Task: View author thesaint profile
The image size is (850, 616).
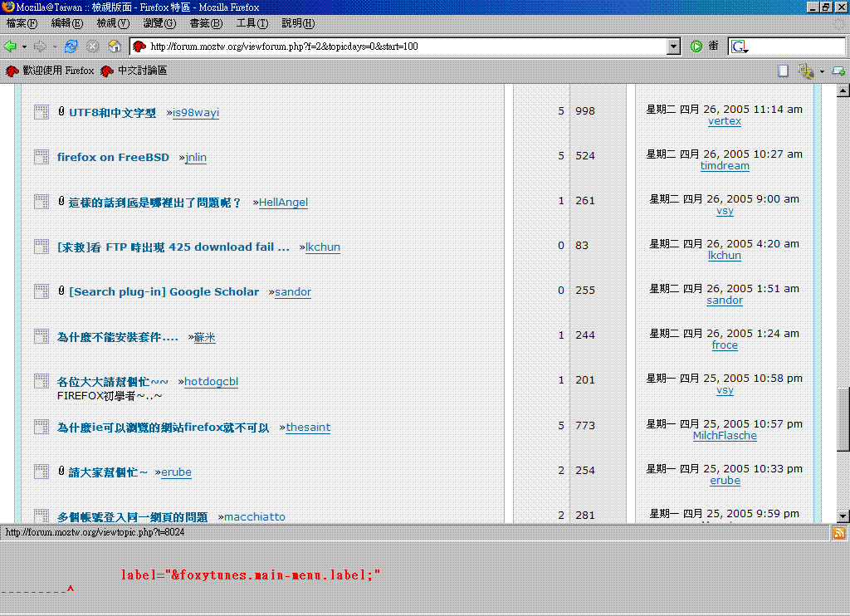Action: coord(308,428)
